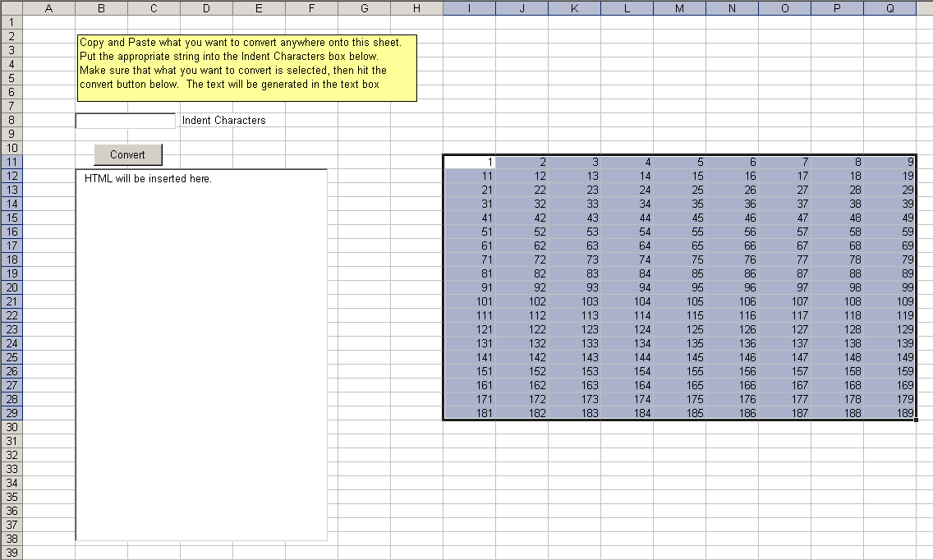Viewport: 933px width, 560px height.
Task: Click inside the HTML output text box
Action: 201,353
